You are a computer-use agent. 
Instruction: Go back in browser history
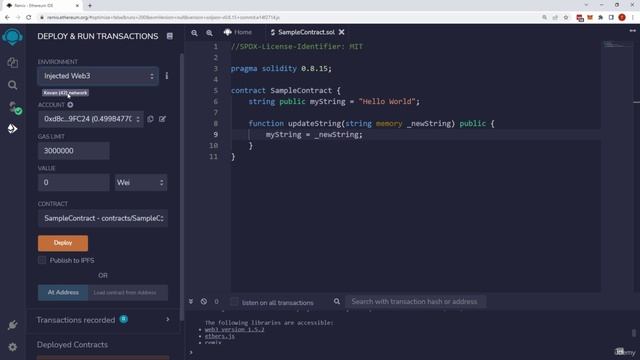tap(7, 18)
